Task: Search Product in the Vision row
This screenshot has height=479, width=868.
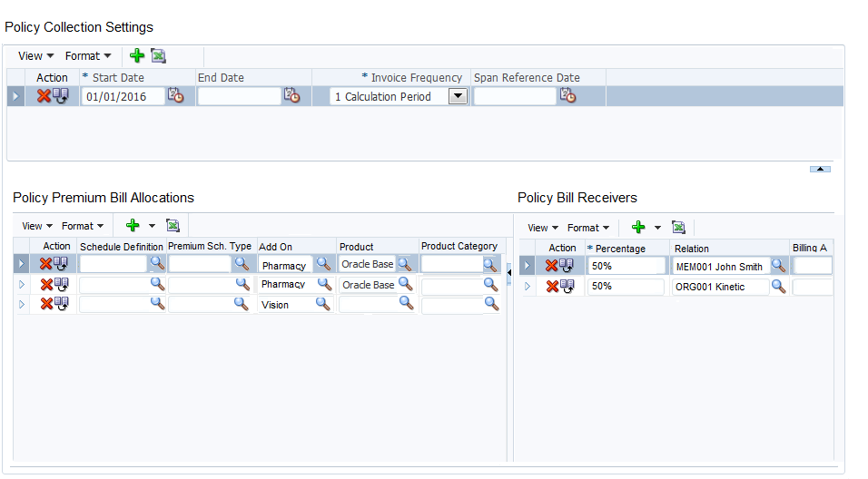Action: click(407, 303)
